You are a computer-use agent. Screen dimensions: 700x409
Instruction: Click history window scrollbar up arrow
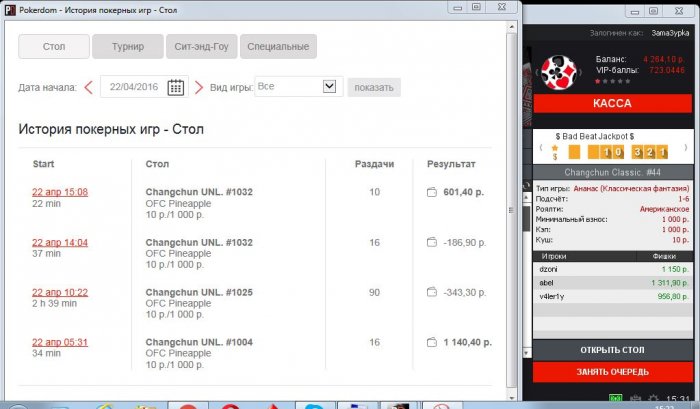pos(512,27)
